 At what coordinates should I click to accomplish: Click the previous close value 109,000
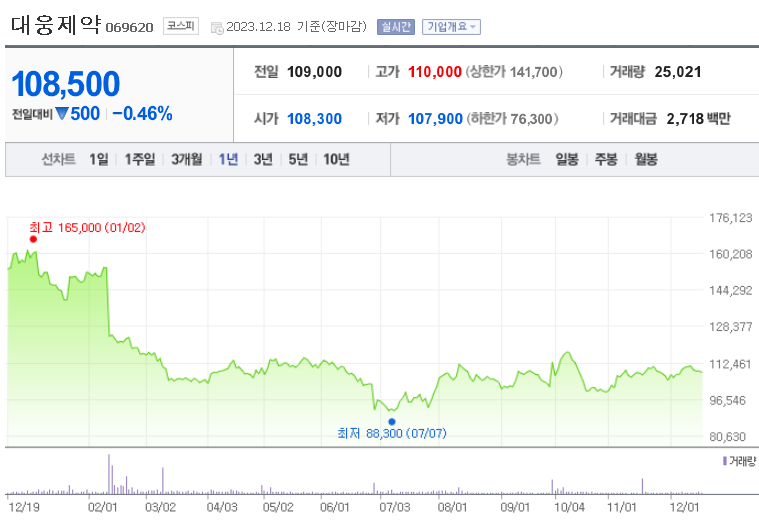(x=314, y=72)
